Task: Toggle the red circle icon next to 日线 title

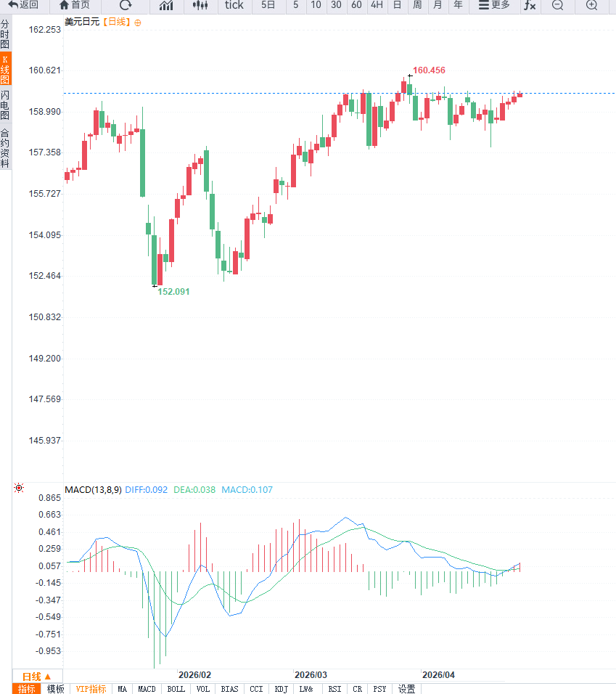Action: tap(138, 23)
